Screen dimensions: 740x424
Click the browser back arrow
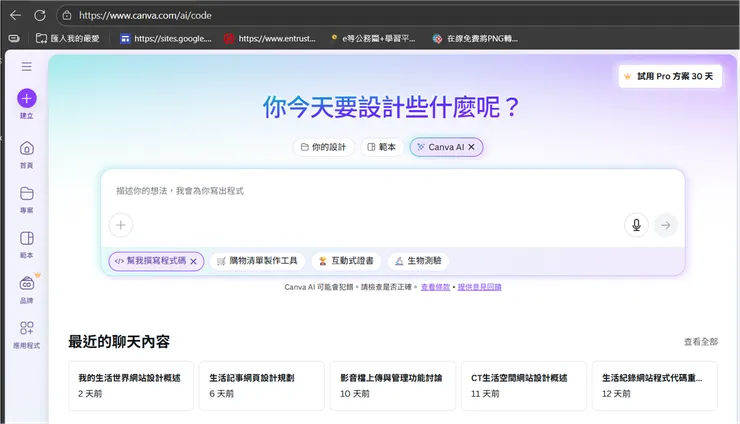(x=16, y=15)
